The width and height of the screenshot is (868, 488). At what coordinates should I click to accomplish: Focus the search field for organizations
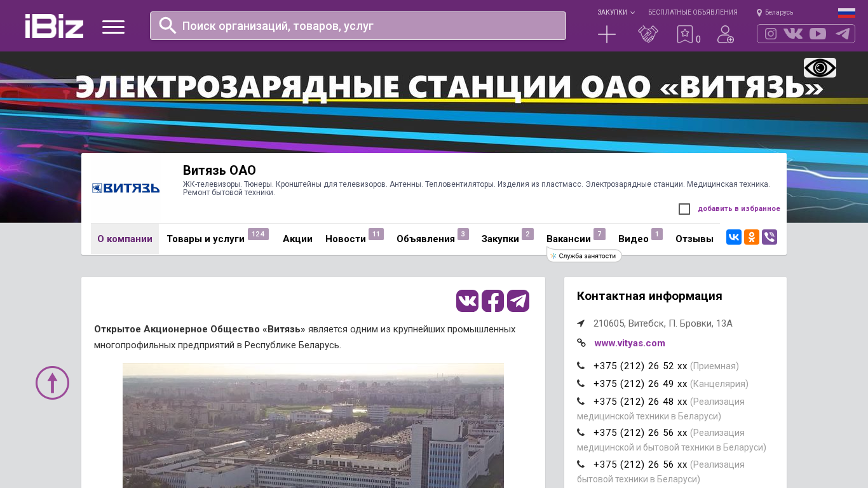[358, 26]
